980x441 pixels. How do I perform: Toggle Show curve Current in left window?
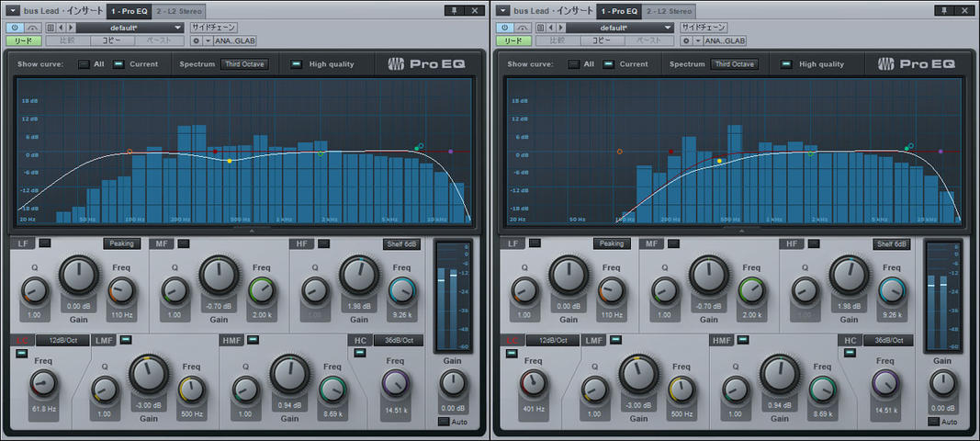tap(118, 63)
